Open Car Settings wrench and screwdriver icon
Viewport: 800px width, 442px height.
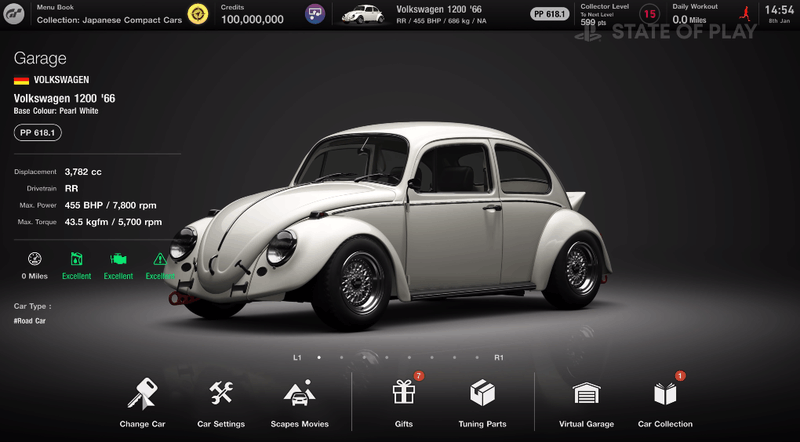coord(221,393)
